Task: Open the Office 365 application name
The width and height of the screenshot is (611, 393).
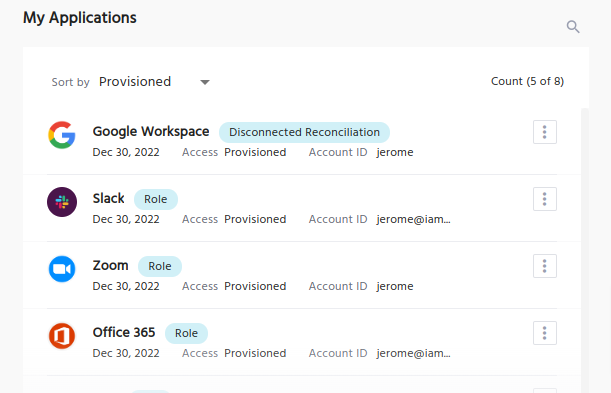Action: pos(124,333)
